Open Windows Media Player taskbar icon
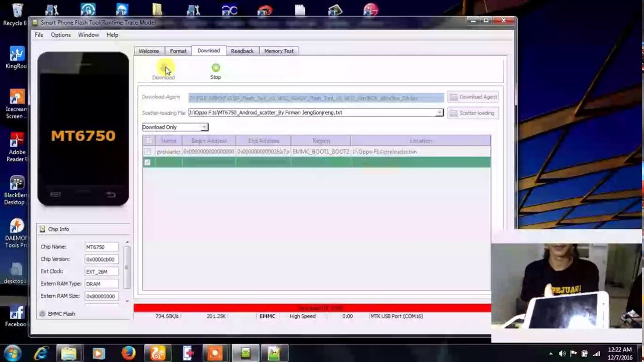 coord(99,353)
